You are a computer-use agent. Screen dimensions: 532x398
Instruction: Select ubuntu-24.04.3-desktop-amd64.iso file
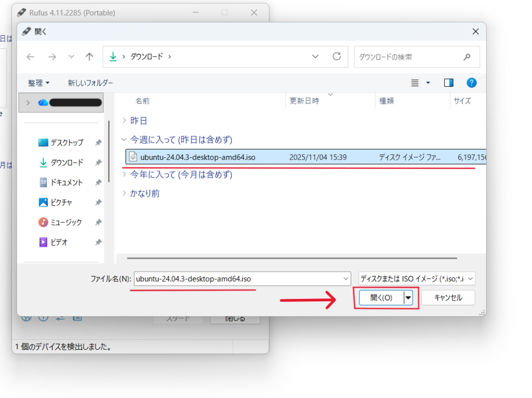(197, 156)
